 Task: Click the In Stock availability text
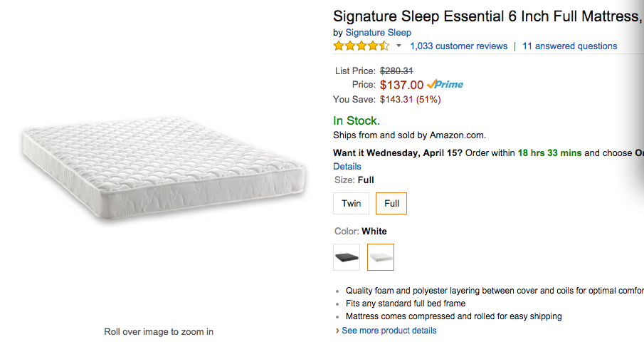tap(357, 121)
